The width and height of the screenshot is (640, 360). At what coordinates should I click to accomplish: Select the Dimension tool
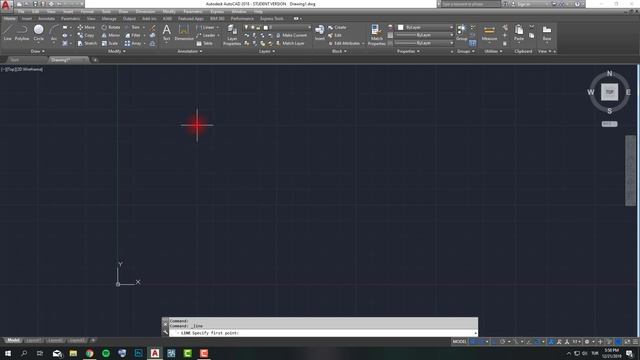pos(184,32)
